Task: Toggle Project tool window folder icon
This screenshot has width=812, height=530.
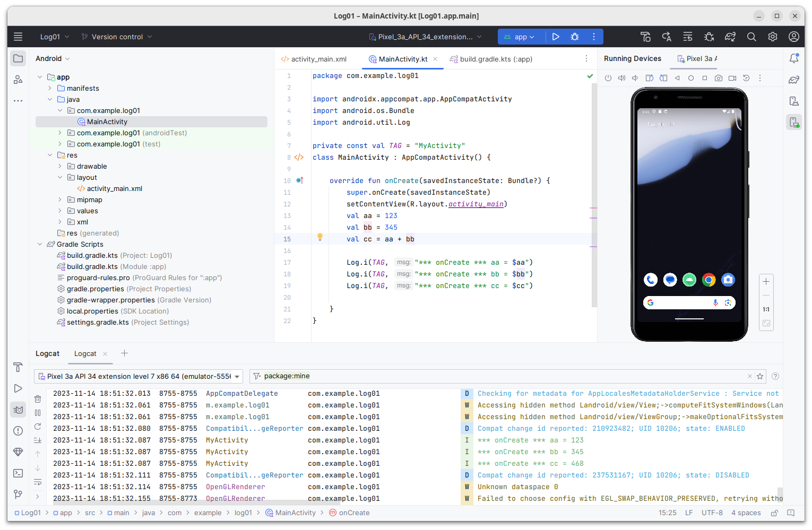Action: pos(18,58)
